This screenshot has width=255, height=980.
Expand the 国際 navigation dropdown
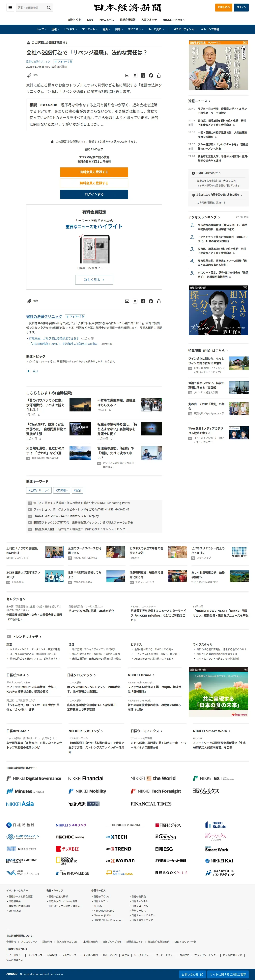tap(119, 29)
